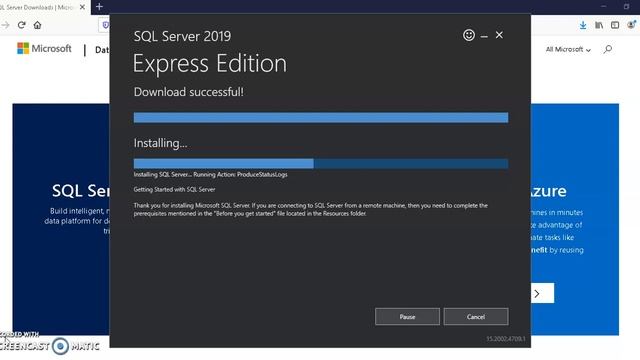Open the browser library icon
This screenshot has width=640, height=360.
tap(599, 25)
